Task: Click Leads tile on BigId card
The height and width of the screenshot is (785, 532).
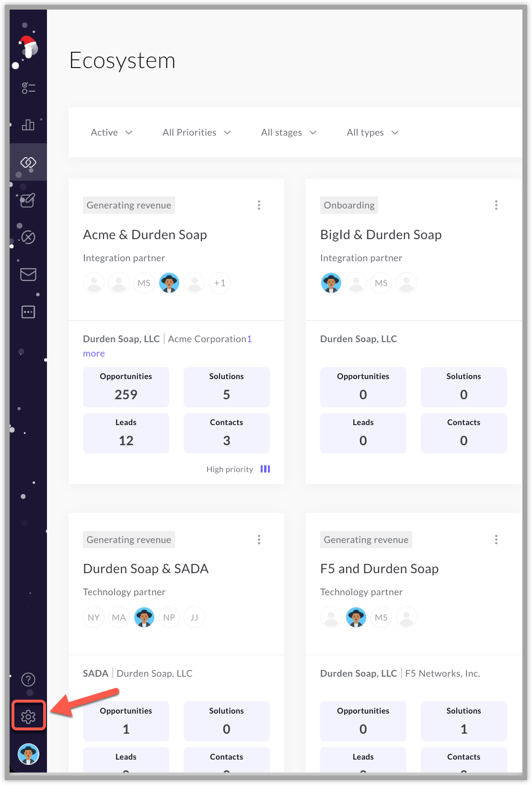Action: [x=363, y=433]
